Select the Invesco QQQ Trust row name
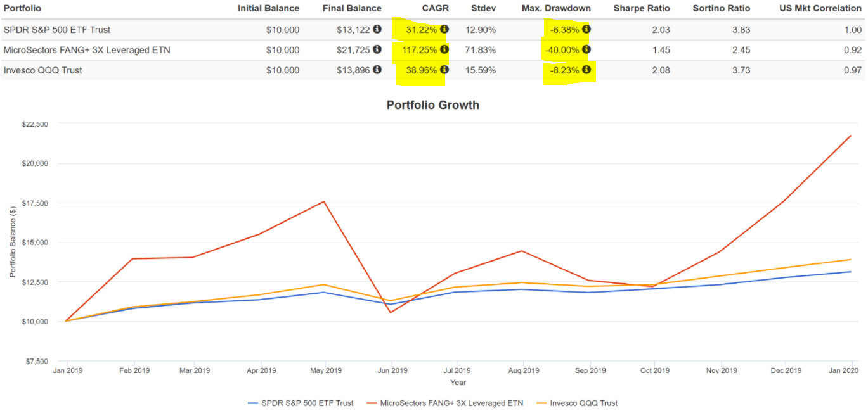The image size is (868, 411). tap(42, 70)
